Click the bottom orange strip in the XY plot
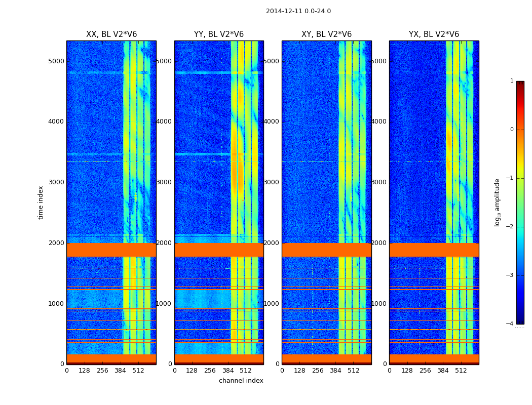532x405 pixels. (x=326, y=358)
